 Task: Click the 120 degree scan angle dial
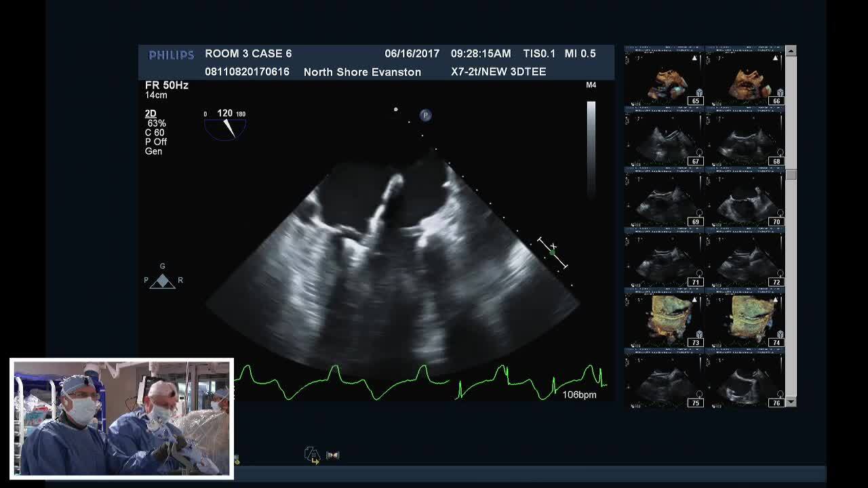pos(225,125)
